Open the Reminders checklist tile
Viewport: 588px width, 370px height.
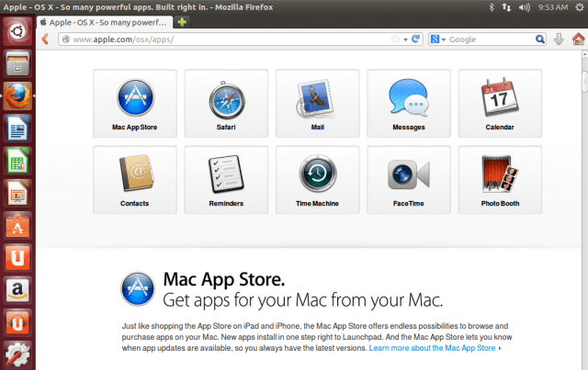[x=226, y=180]
